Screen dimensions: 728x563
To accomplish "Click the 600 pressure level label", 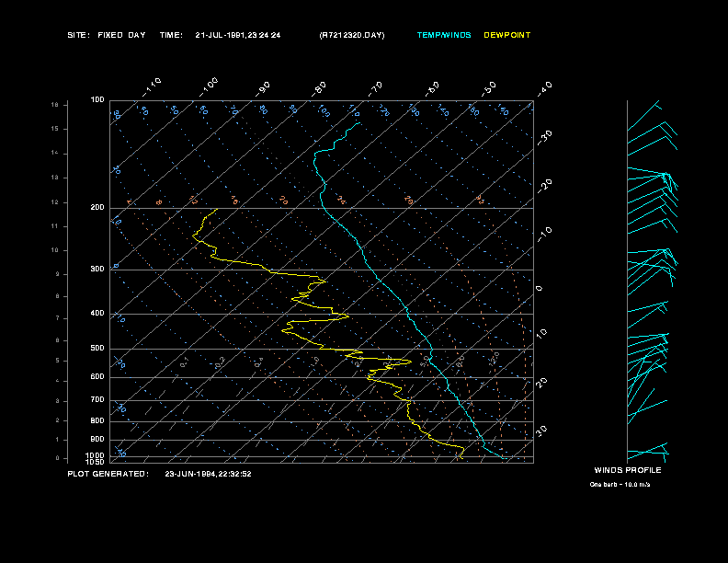I will (x=97, y=377).
